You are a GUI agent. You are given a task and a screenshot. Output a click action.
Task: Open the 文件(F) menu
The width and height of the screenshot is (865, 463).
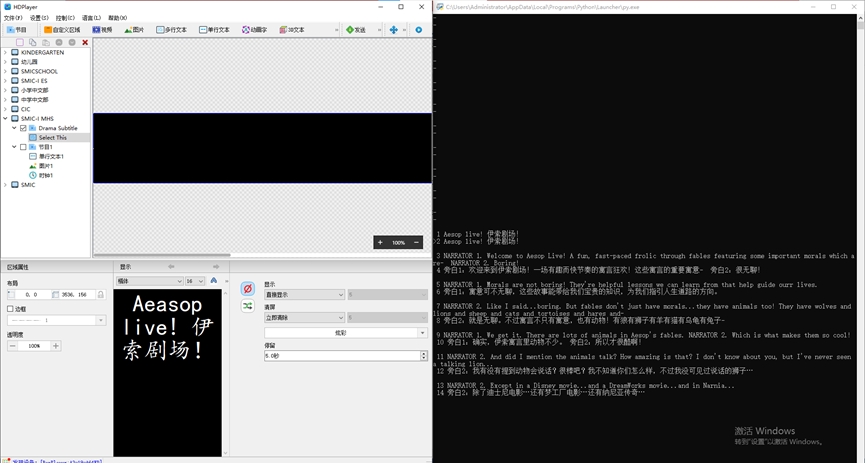[12, 18]
